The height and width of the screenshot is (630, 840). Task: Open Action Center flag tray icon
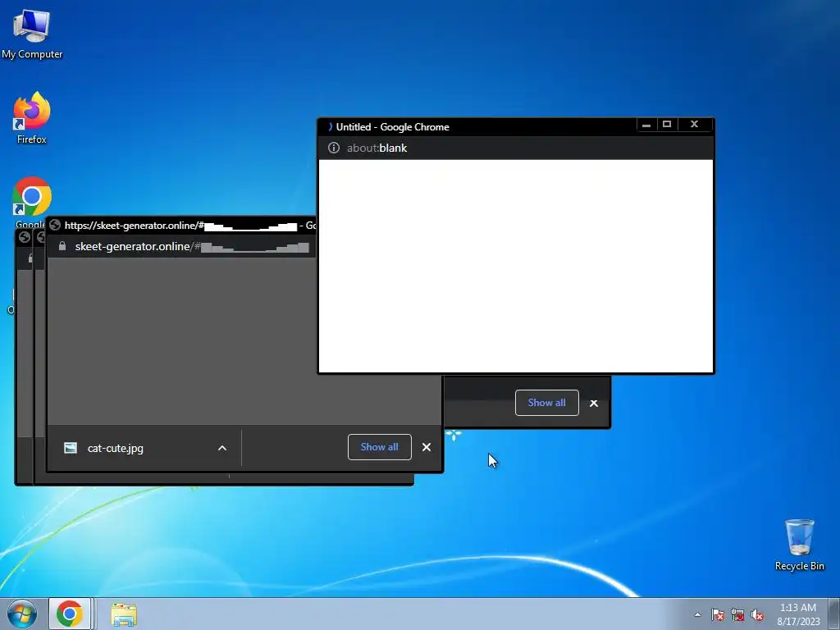tap(718, 614)
